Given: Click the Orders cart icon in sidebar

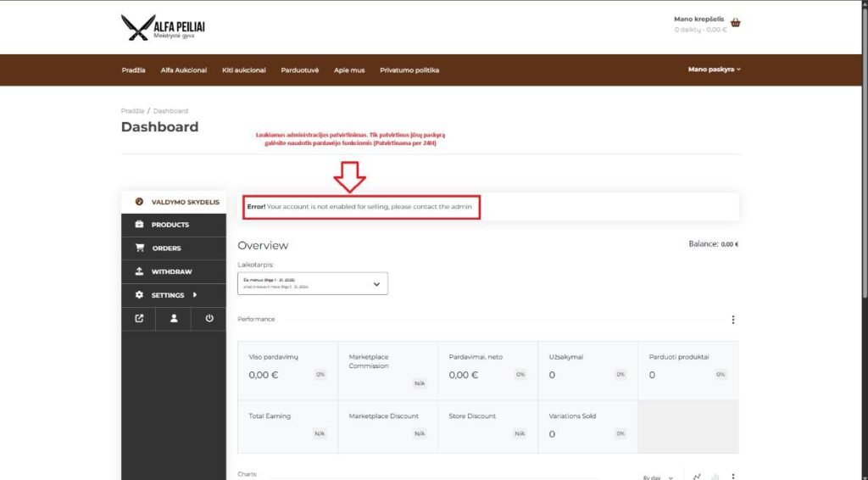Looking at the screenshot, I should coord(140,248).
